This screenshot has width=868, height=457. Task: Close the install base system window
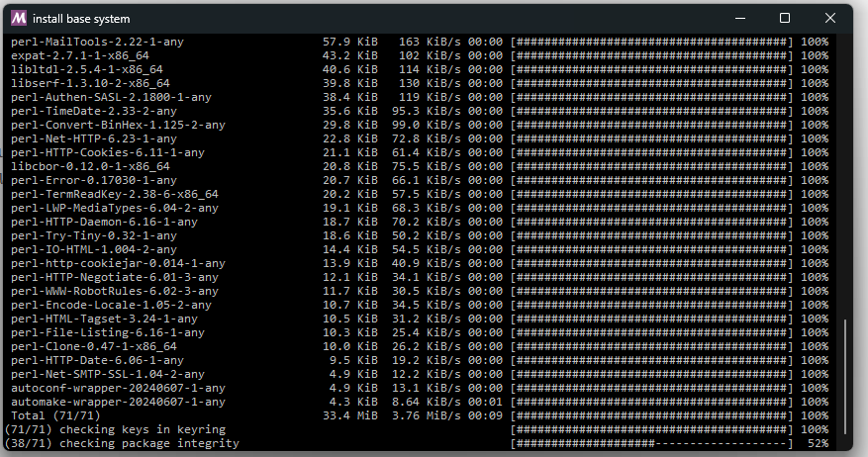coord(829,18)
